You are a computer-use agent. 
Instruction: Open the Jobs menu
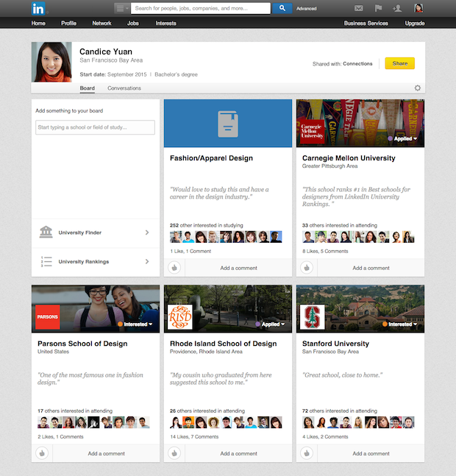(x=133, y=23)
